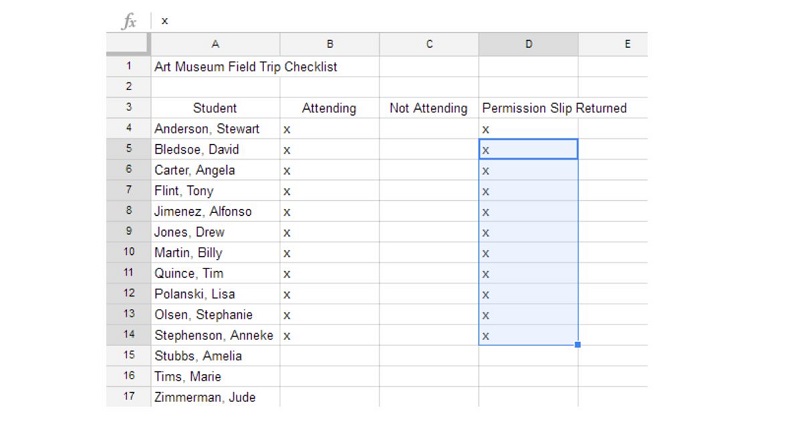The height and width of the screenshot is (422, 800).
Task: Select the Stubbs, Amelia cell
Action: point(215,355)
